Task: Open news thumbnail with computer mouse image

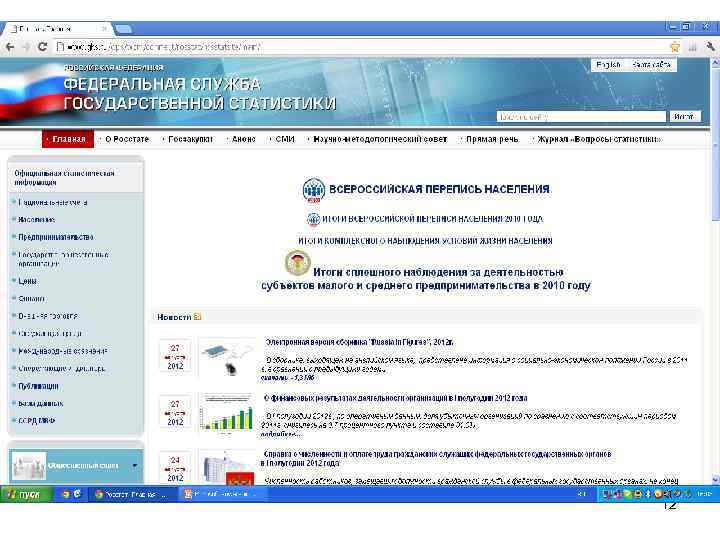Action: pyautogui.click(x=227, y=358)
